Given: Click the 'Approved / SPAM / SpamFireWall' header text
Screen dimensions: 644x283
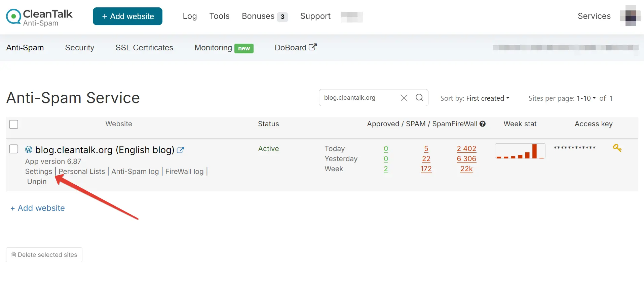Looking at the screenshot, I should pos(422,124).
